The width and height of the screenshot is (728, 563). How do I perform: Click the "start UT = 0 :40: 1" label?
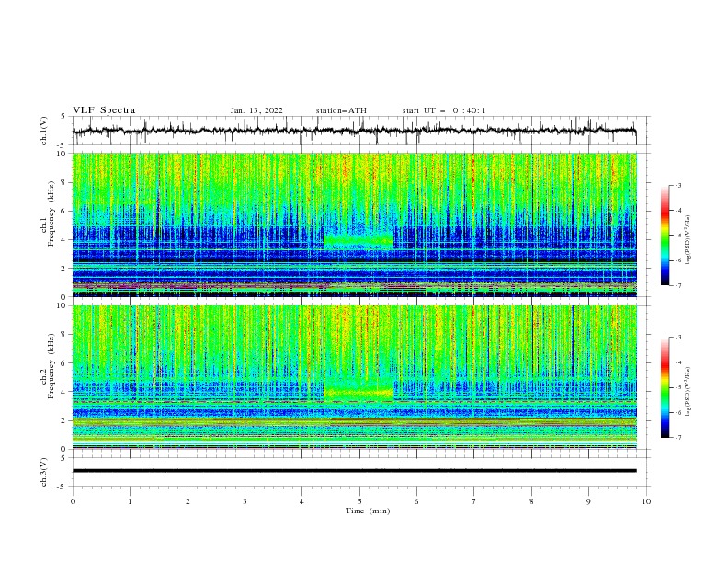coord(444,110)
